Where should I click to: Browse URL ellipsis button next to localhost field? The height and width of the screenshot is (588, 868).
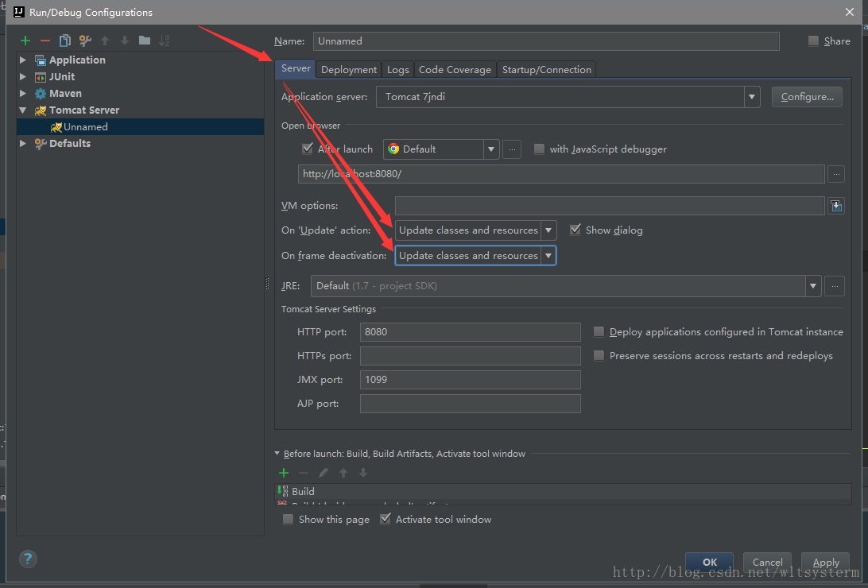click(x=836, y=174)
